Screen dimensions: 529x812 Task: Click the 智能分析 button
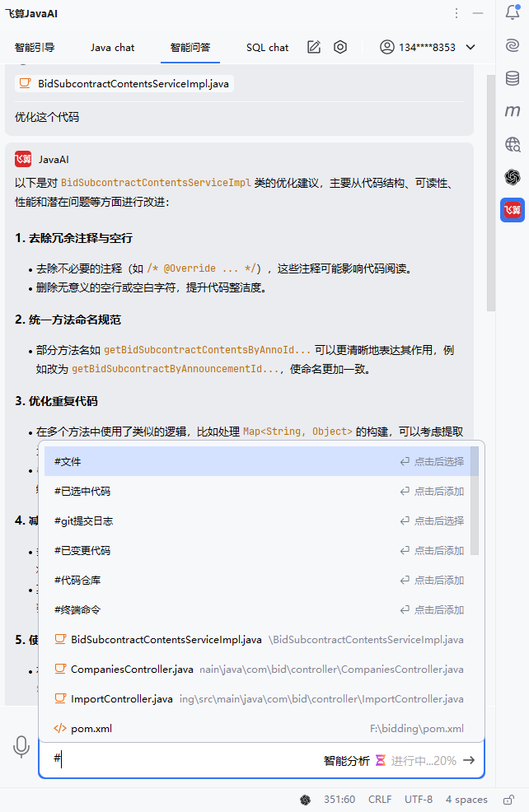347,760
